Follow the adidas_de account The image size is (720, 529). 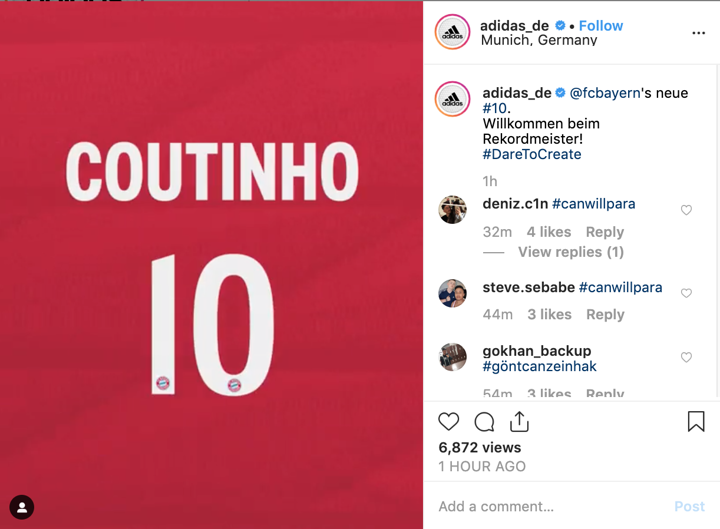click(601, 26)
